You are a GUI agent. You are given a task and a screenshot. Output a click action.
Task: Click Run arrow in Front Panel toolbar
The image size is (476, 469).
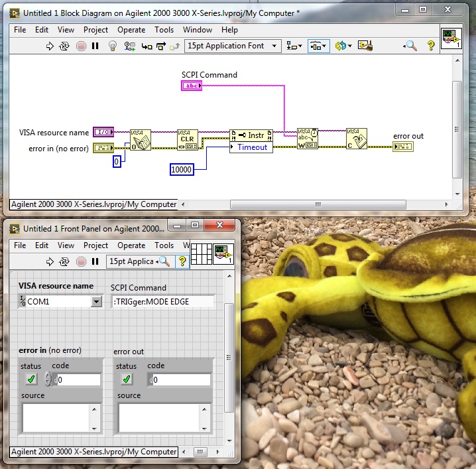click(50, 261)
